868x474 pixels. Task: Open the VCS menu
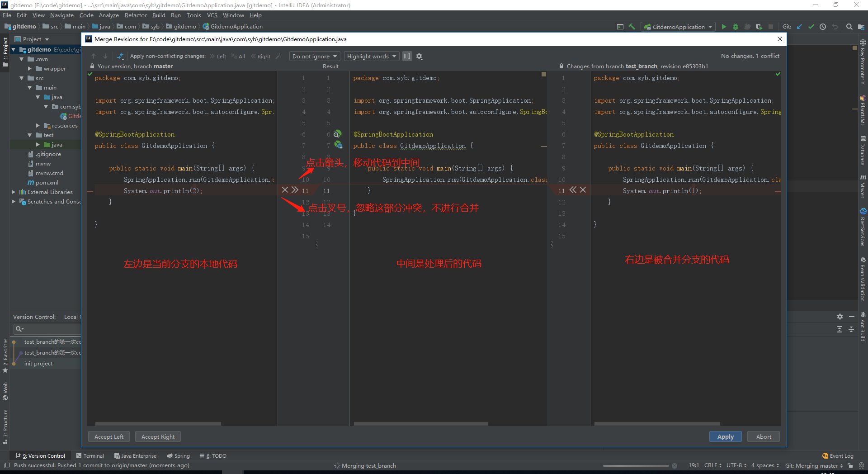[212, 15]
